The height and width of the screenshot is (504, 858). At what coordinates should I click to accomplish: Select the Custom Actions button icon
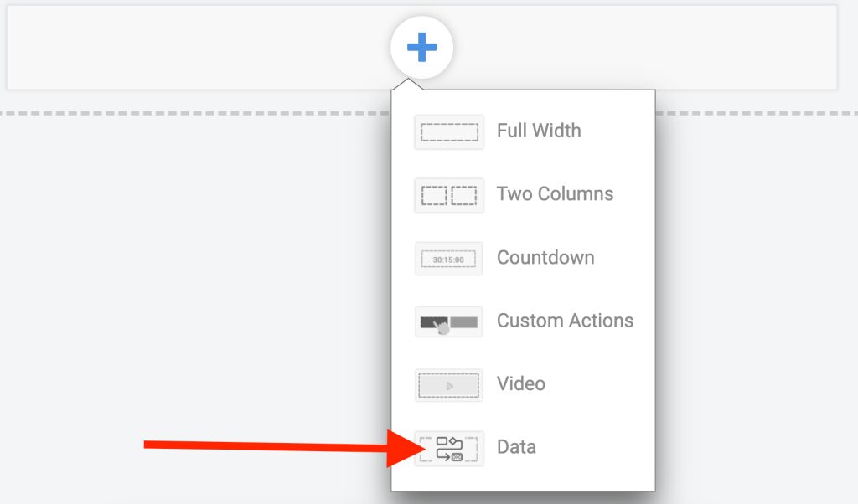pyautogui.click(x=449, y=321)
